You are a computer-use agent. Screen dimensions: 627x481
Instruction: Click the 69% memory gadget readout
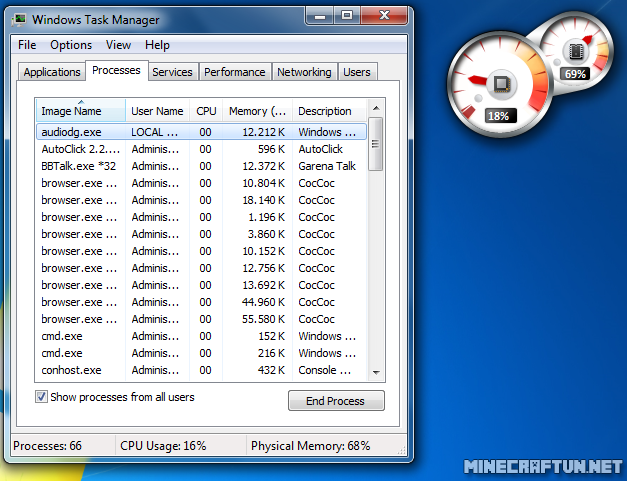(x=575, y=74)
